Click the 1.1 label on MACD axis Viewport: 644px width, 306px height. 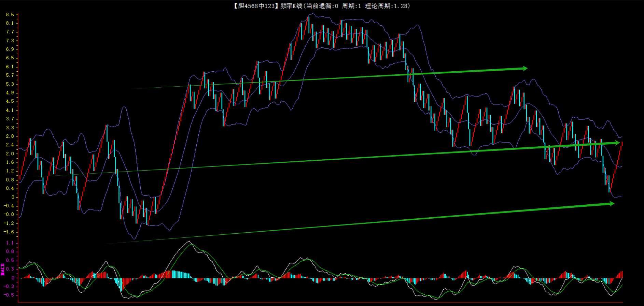click(10, 243)
